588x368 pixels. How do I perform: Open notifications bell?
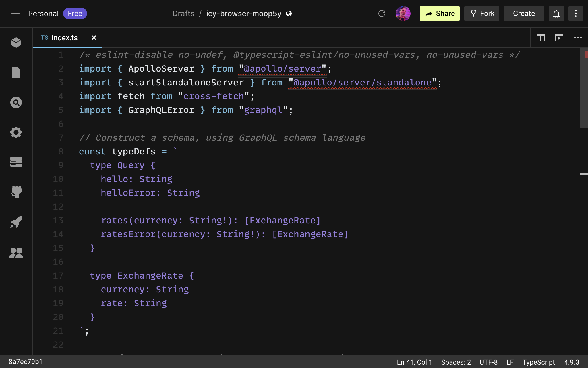click(556, 14)
